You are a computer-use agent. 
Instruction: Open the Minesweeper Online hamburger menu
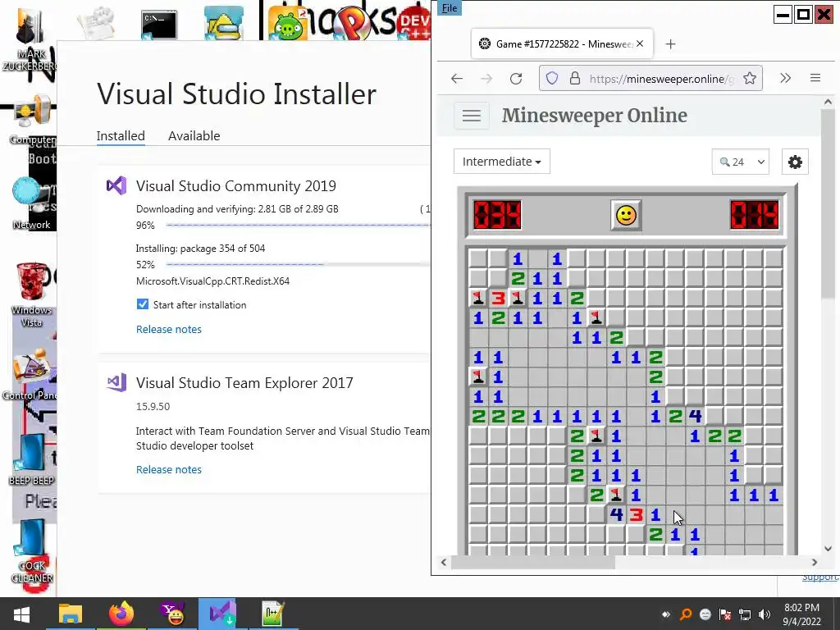472,116
